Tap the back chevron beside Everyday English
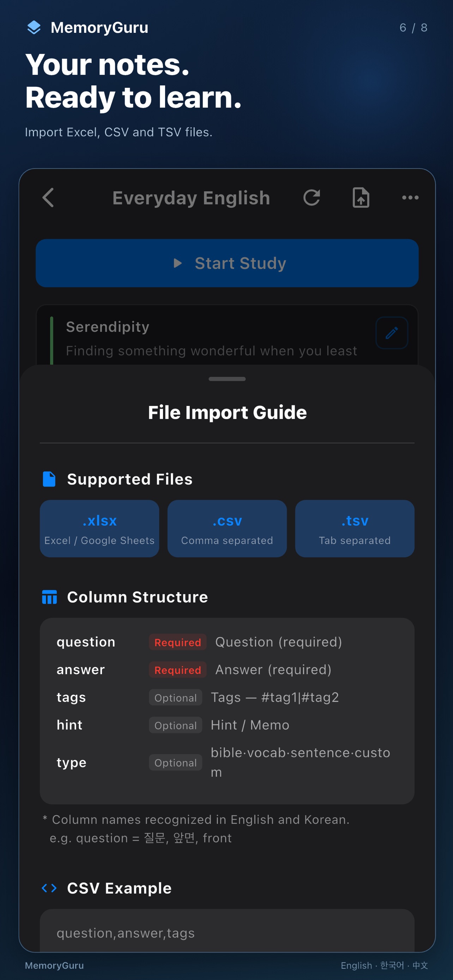Viewport: 453px width, 980px height. [48, 198]
